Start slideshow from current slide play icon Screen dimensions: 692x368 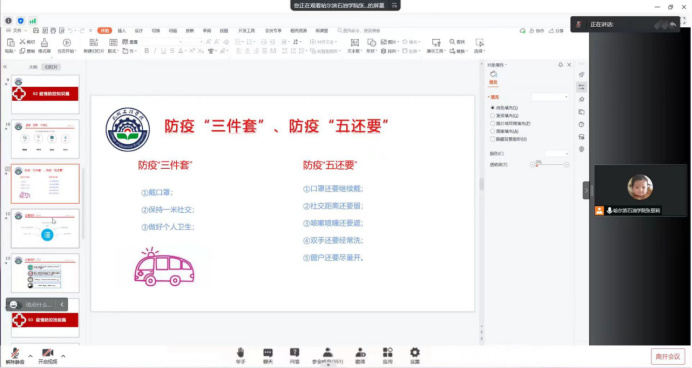(x=67, y=43)
